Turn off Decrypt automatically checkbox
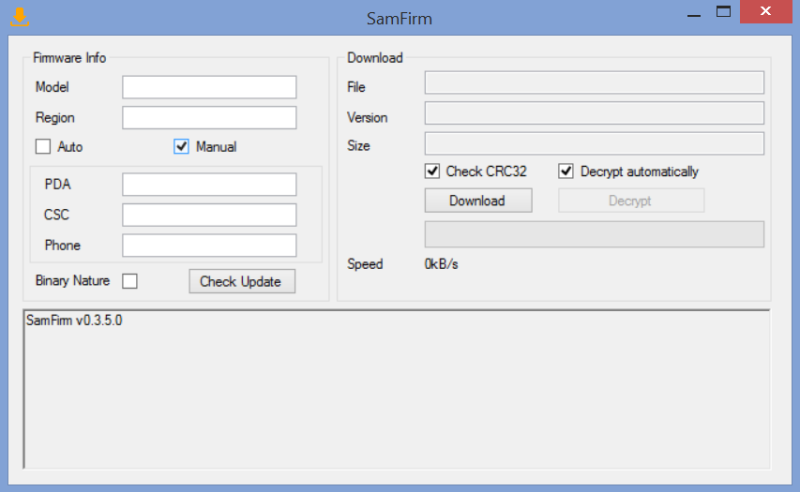The height and width of the screenshot is (492, 800). pos(566,171)
